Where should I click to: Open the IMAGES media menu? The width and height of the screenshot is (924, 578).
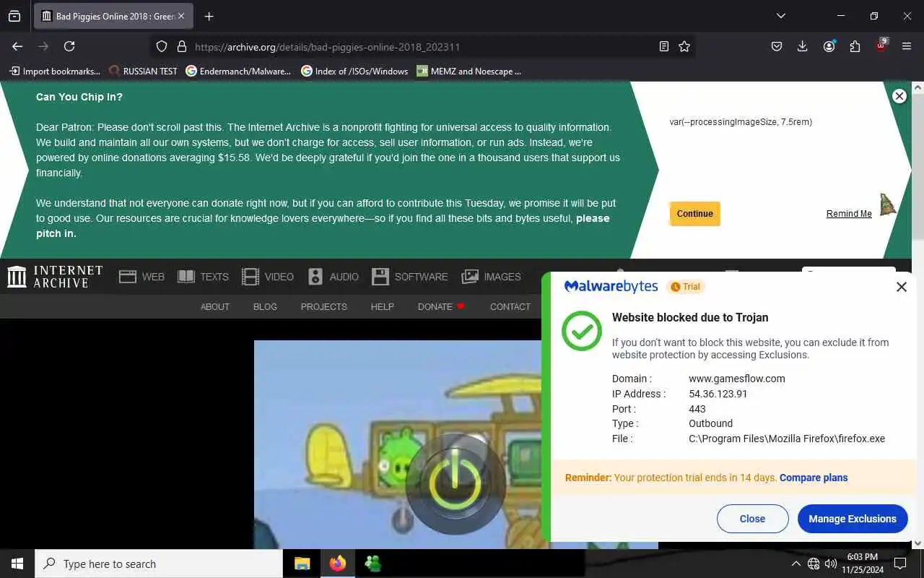tap(491, 277)
